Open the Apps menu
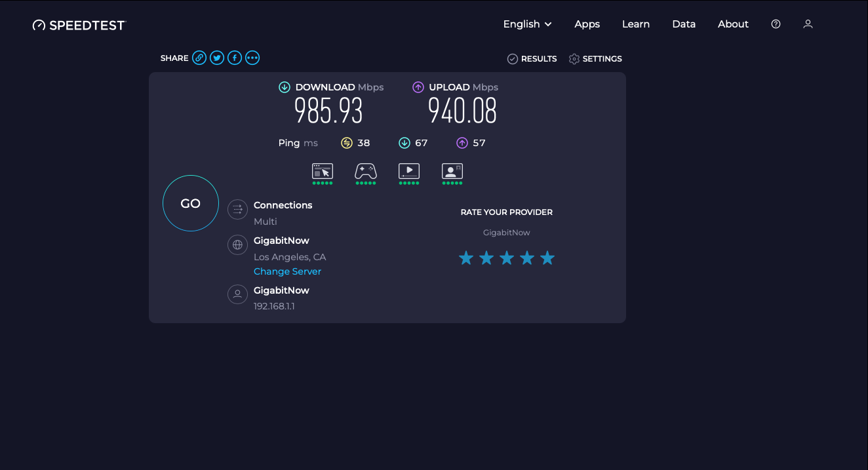This screenshot has width=868, height=470. [587, 24]
